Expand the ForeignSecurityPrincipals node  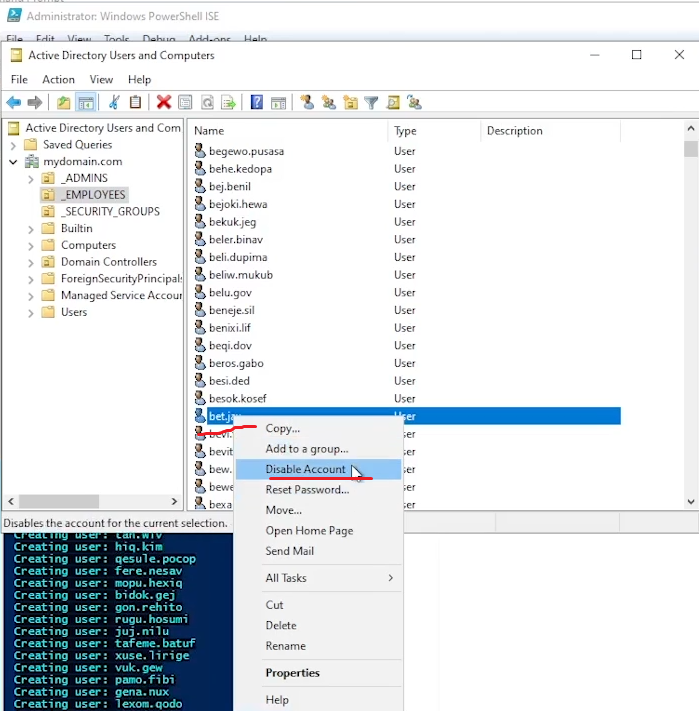pyautogui.click(x=30, y=279)
